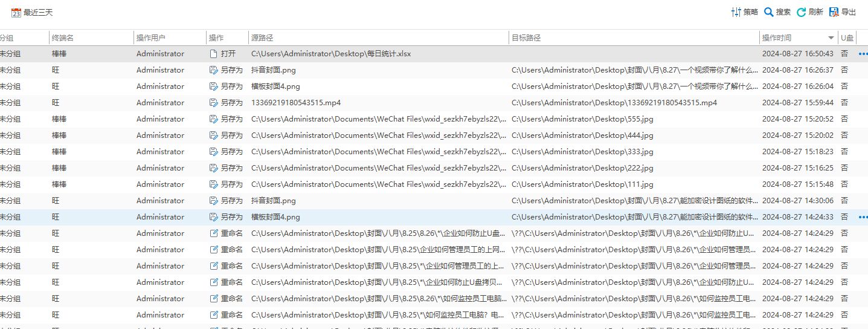Image resolution: width=868 pixels, height=329 pixels.
Task: Select target Desktop\13369219180543515.mp4 cell
Action: [614, 103]
